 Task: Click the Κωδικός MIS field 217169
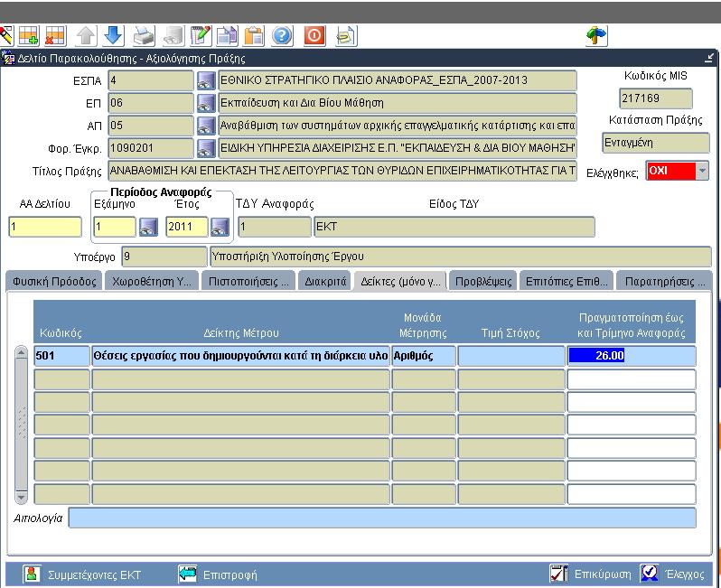coord(656,98)
